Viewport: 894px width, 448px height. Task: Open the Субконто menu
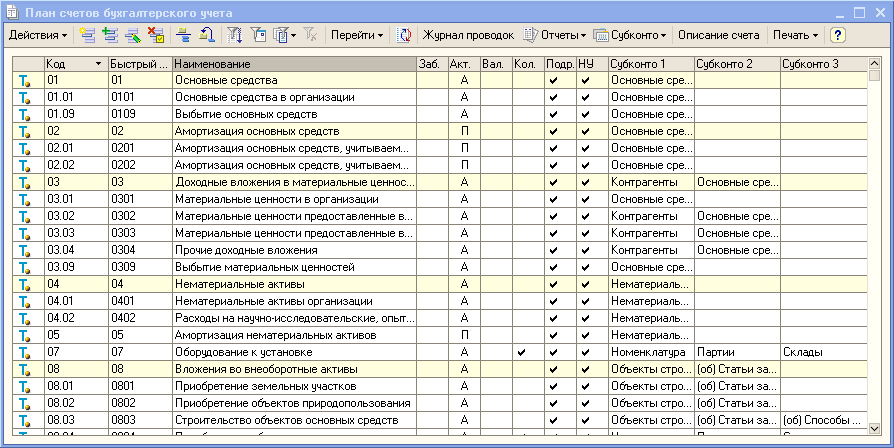(630, 35)
